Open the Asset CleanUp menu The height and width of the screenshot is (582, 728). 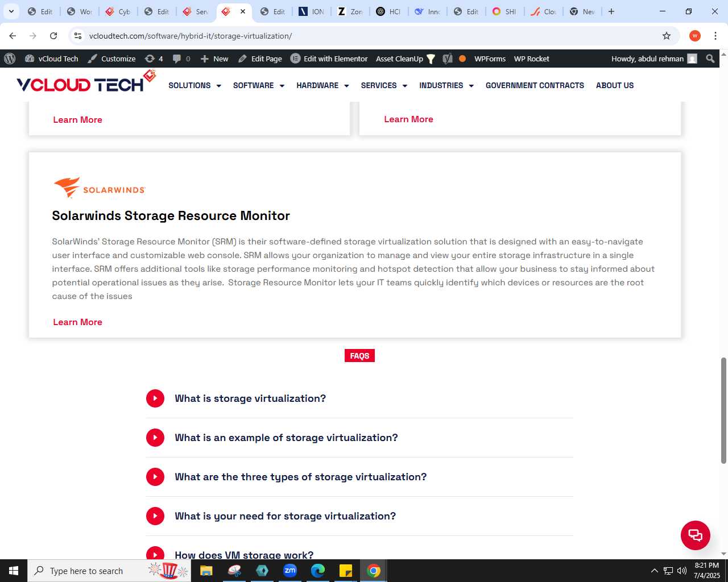tap(406, 59)
